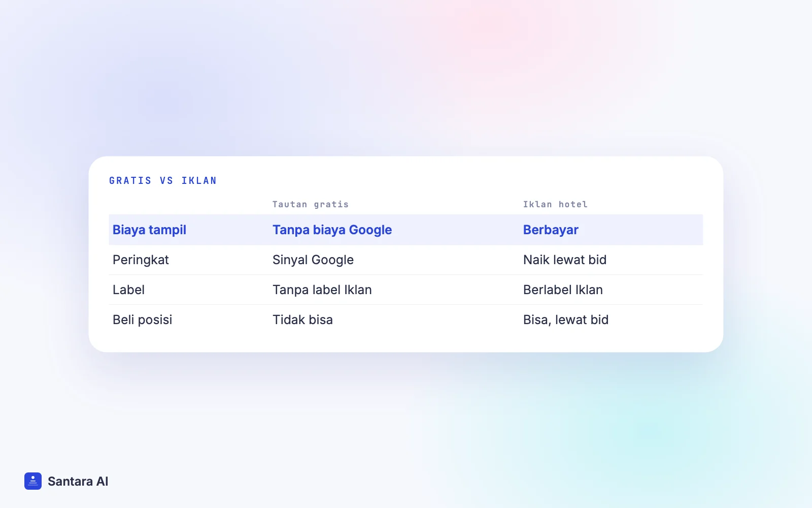Click the Berbayar cell

coord(551,230)
